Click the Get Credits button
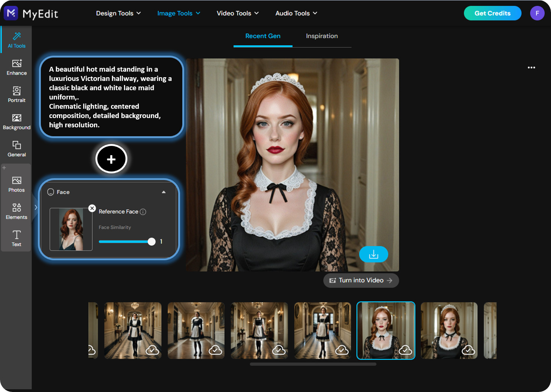 click(492, 13)
